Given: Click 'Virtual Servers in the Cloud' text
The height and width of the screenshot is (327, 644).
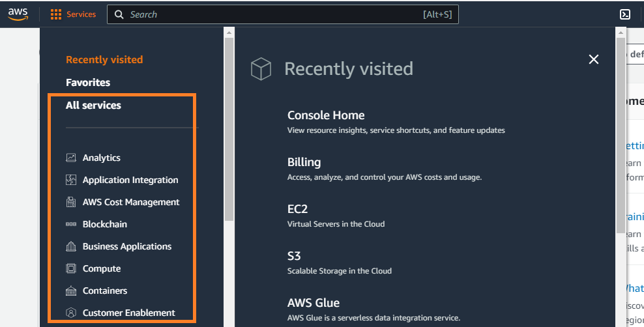Looking at the screenshot, I should pos(336,224).
